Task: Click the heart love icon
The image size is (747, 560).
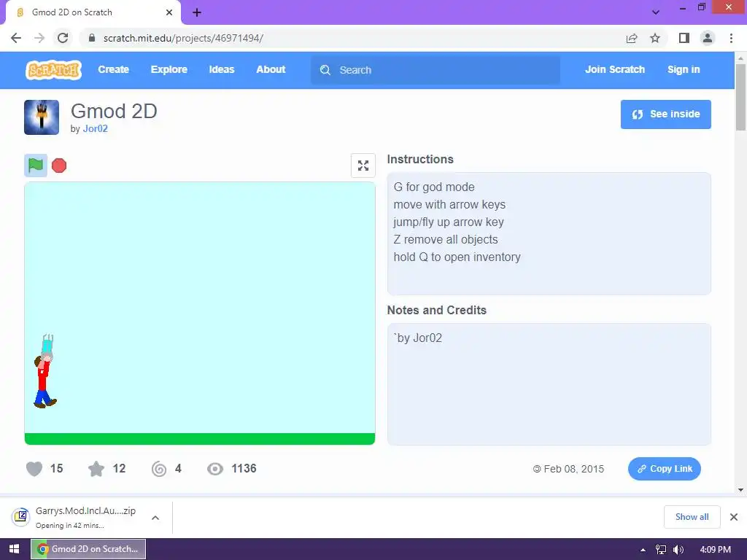Action: (x=34, y=469)
